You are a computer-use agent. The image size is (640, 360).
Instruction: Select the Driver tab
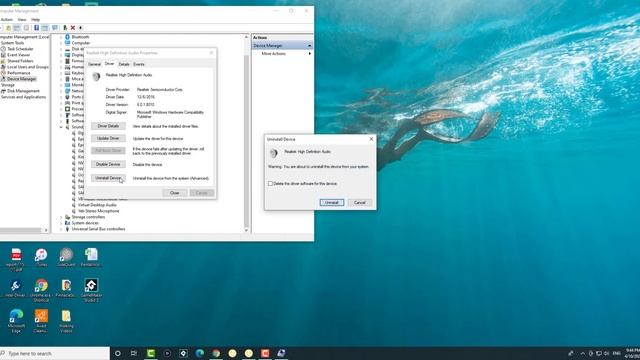tap(109, 64)
